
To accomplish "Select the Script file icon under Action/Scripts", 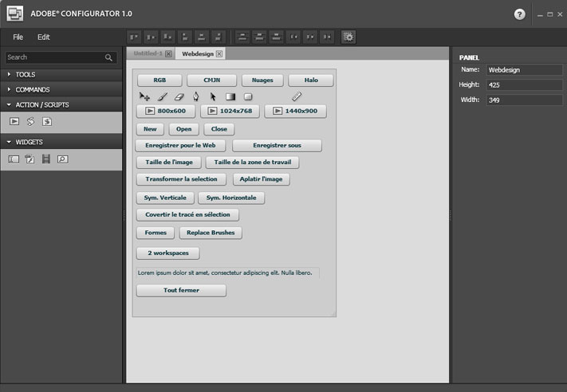I will point(47,121).
